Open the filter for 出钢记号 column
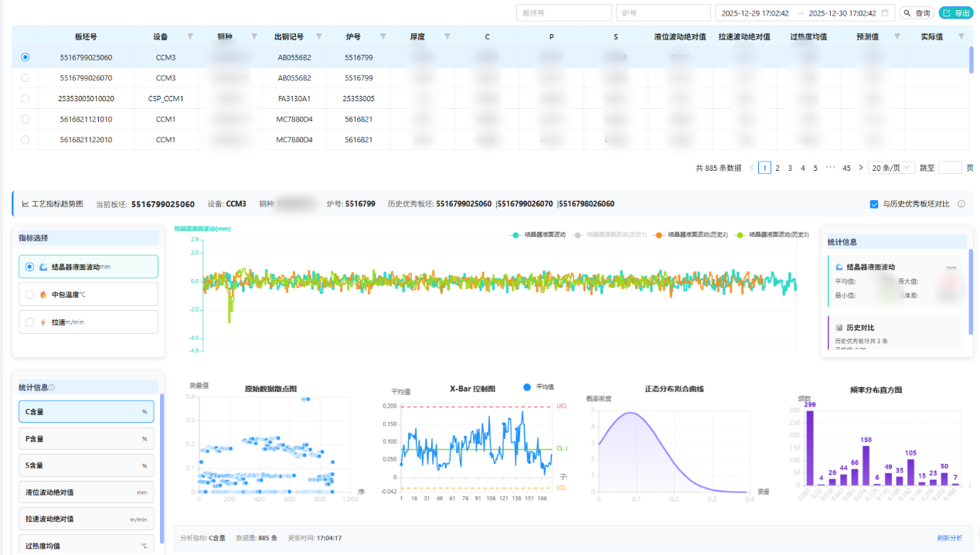 click(318, 36)
